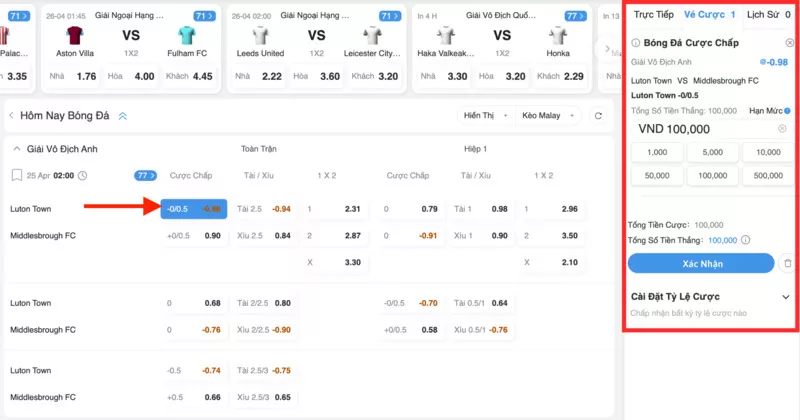Pick Leicester Khách odds 3.20

point(374,77)
